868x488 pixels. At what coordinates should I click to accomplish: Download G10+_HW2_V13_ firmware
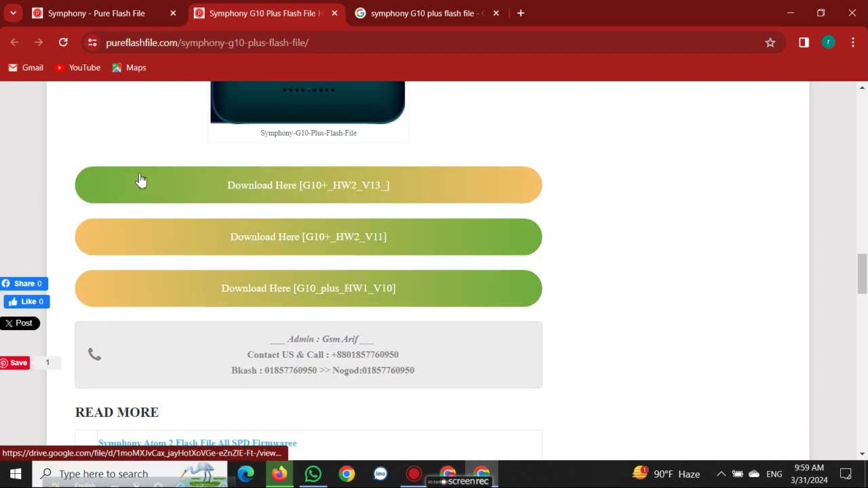309,185
